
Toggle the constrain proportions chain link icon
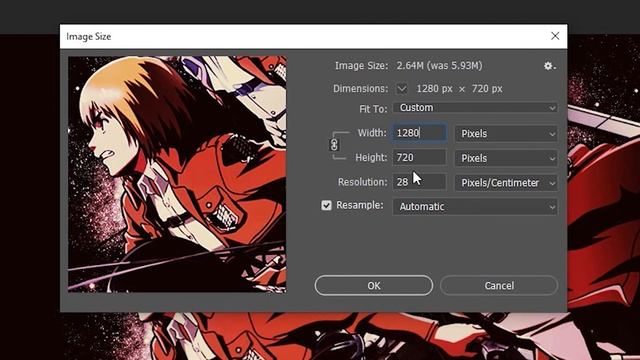coord(334,144)
